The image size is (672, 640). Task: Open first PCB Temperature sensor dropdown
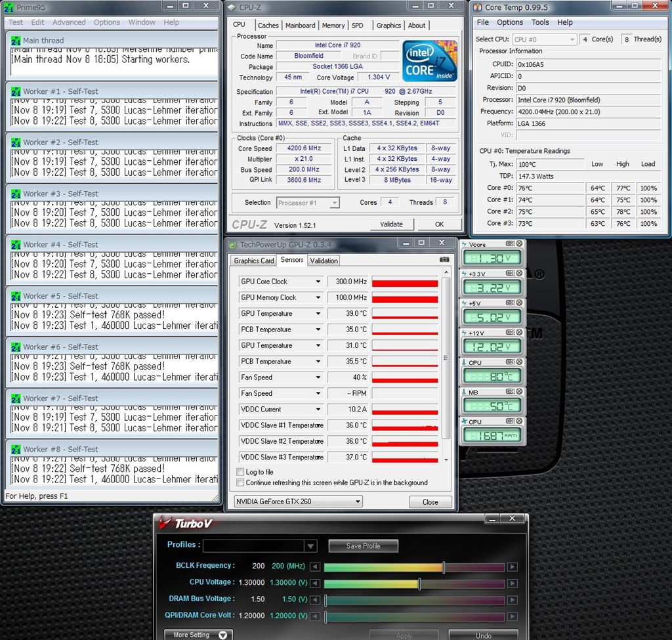pyautogui.click(x=318, y=330)
